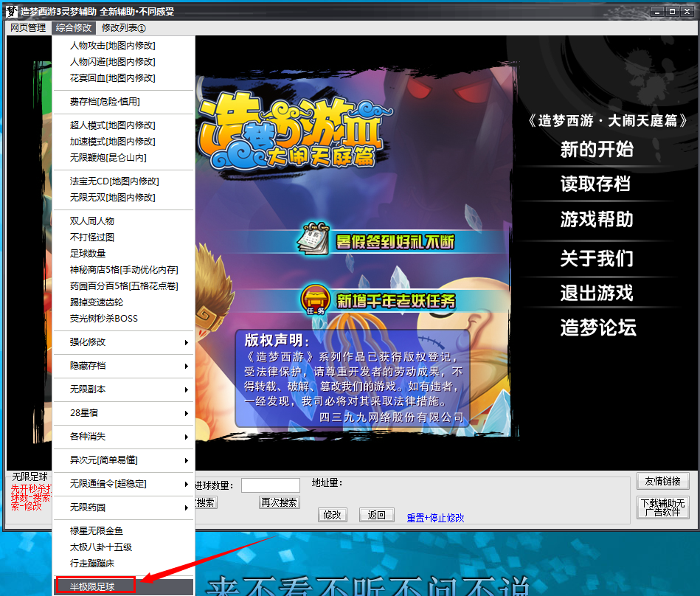700x596 pixels.
Task: Click 双人同人物 menu item
Action: tap(124, 221)
